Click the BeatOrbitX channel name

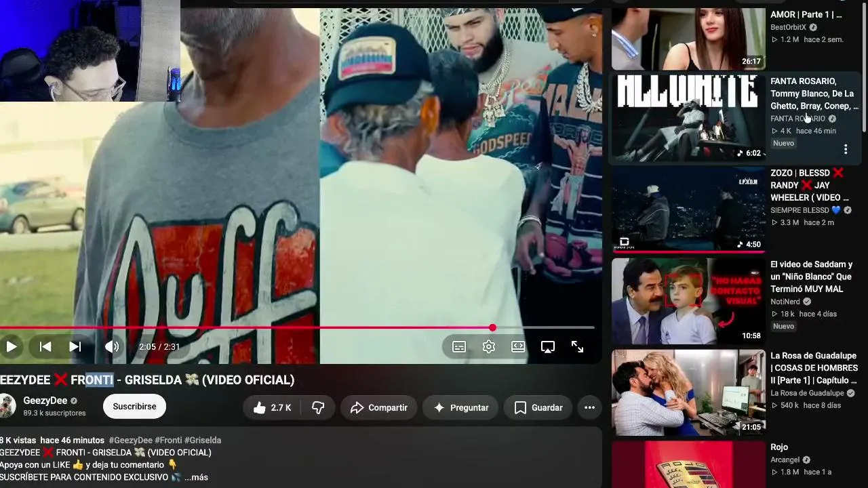(x=789, y=27)
